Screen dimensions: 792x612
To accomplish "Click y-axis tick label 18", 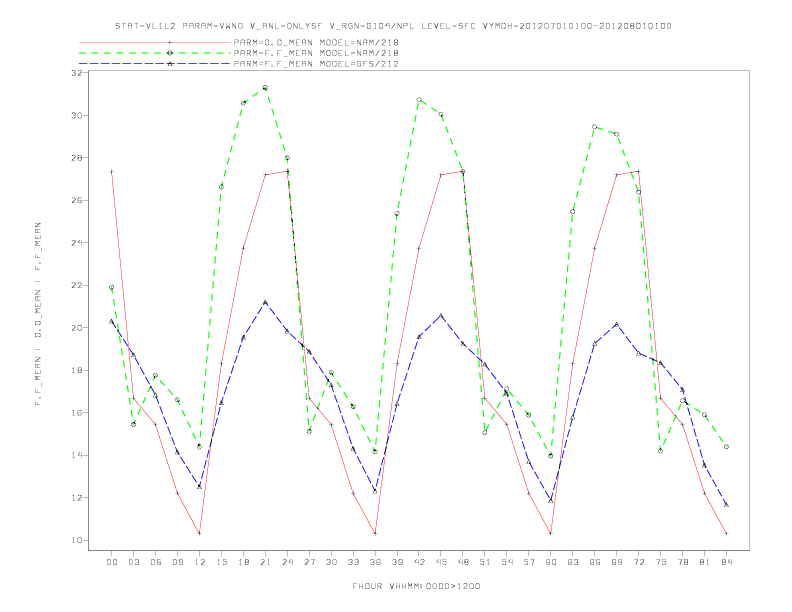I will tap(77, 370).
